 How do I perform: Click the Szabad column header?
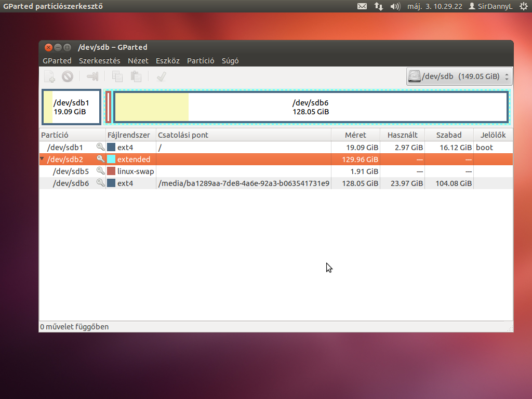pyautogui.click(x=449, y=135)
